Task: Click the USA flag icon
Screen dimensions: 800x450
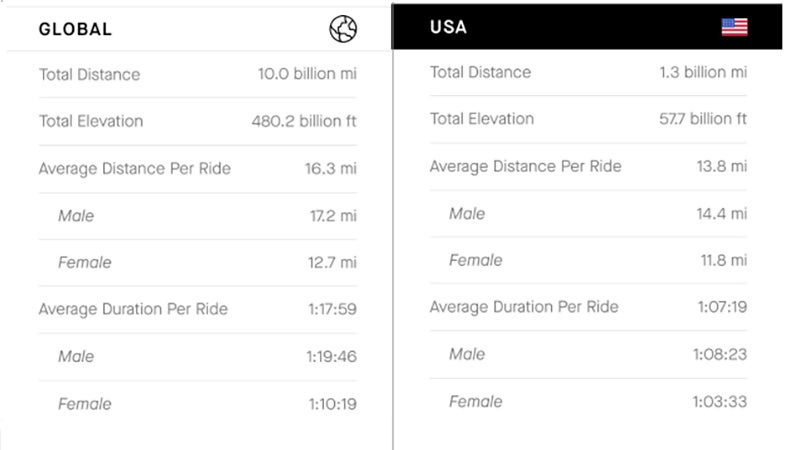Action: click(x=734, y=27)
